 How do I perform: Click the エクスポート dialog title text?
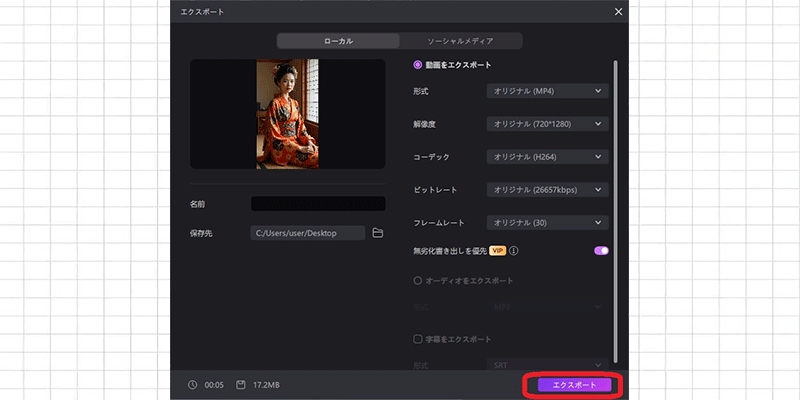[202, 12]
